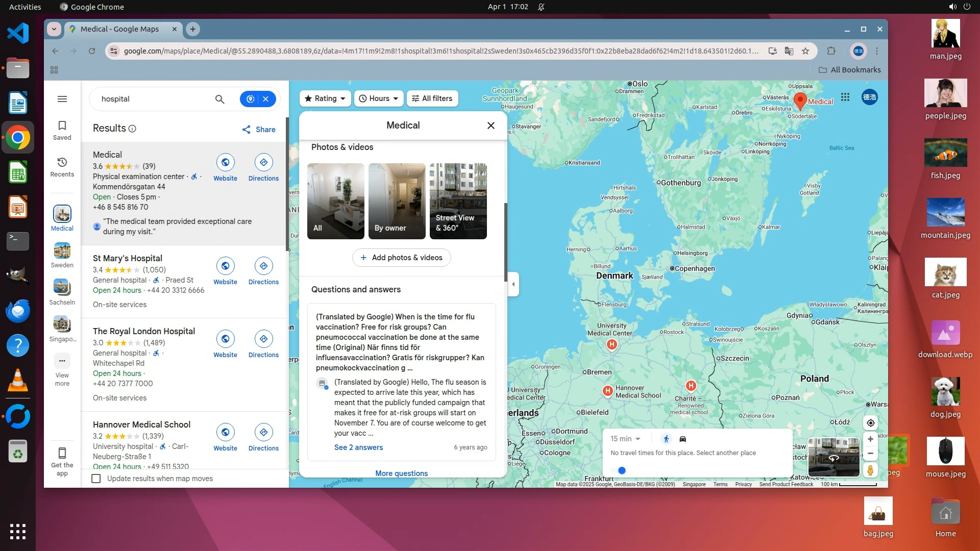Select the driving travel mode
This screenshot has width=980, height=551.
[683, 439]
